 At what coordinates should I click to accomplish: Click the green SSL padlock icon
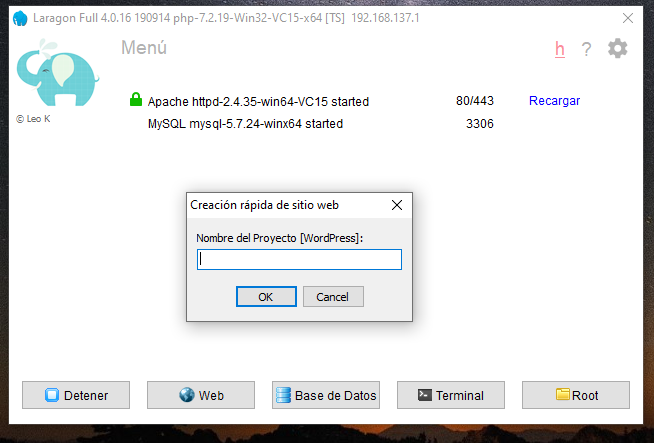(x=136, y=99)
